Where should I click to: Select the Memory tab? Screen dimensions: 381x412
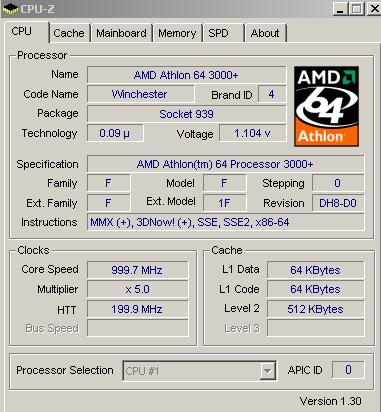[x=177, y=33]
